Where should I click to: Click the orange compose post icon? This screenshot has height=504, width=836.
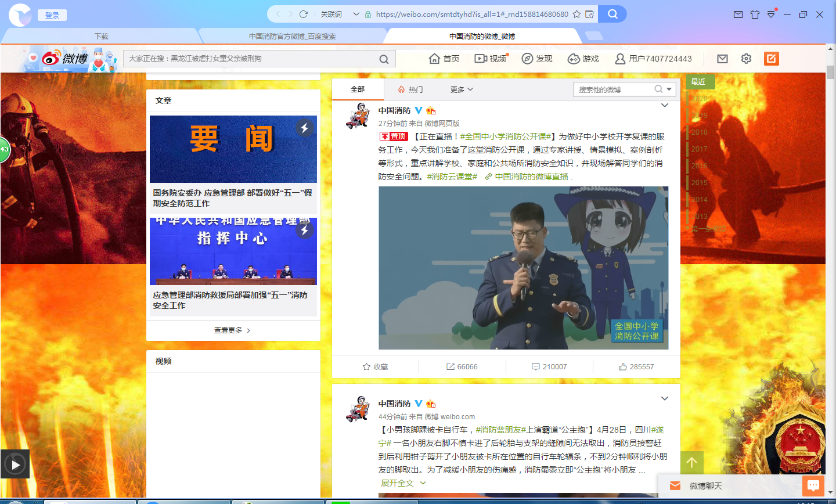click(x=771, y=59)
